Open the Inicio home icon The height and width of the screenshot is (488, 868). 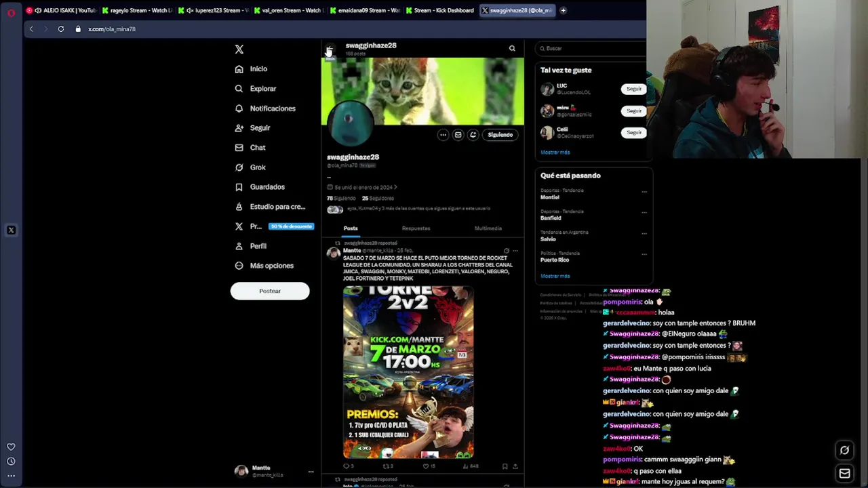coord(239,69)
